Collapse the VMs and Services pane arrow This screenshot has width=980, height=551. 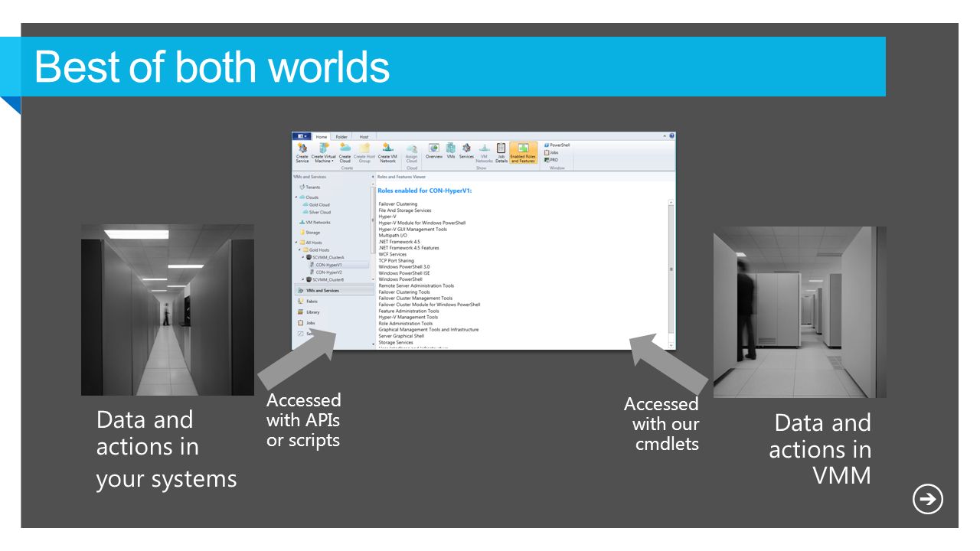[373, 177]
